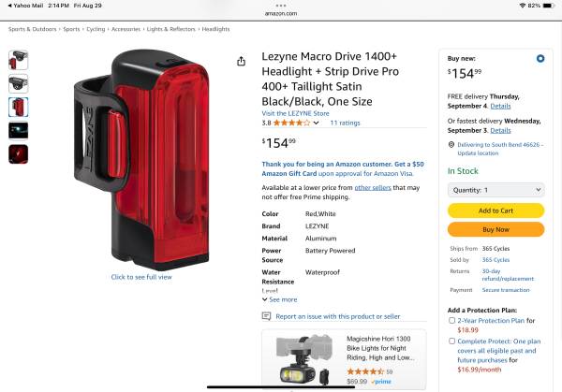Viewport: 562px width, 392px height.
Task: Open the Quantity dropdown
Action: click(x=496, y=190)
